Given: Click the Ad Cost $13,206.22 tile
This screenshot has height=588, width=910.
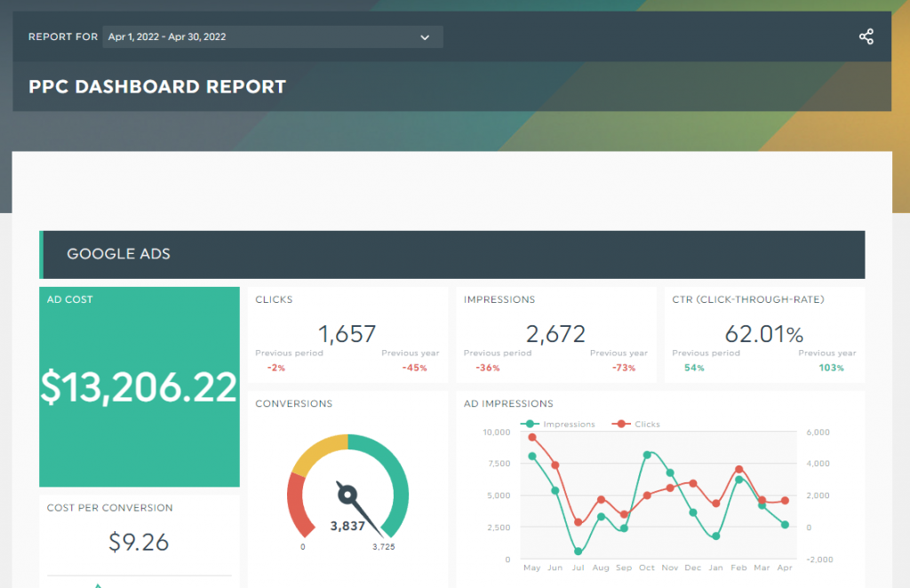Looking at the screenshot, I should coord(140,386).
